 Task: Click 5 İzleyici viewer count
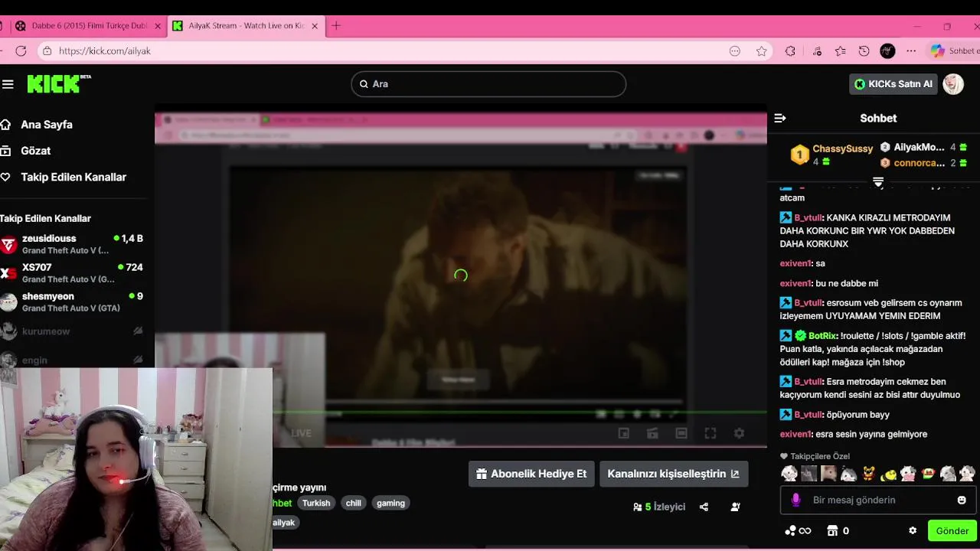(x=658, y=507)
